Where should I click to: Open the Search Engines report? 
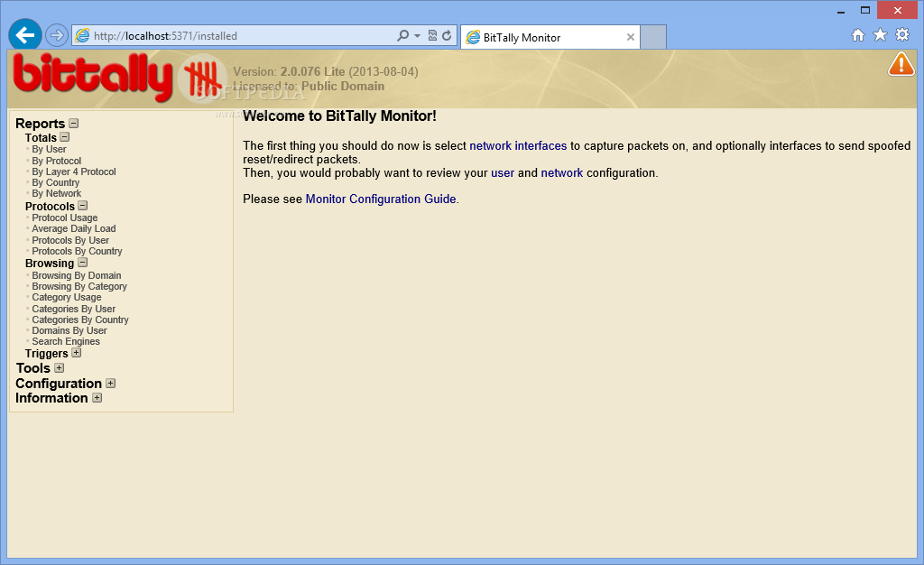click(x=66, y=341)
